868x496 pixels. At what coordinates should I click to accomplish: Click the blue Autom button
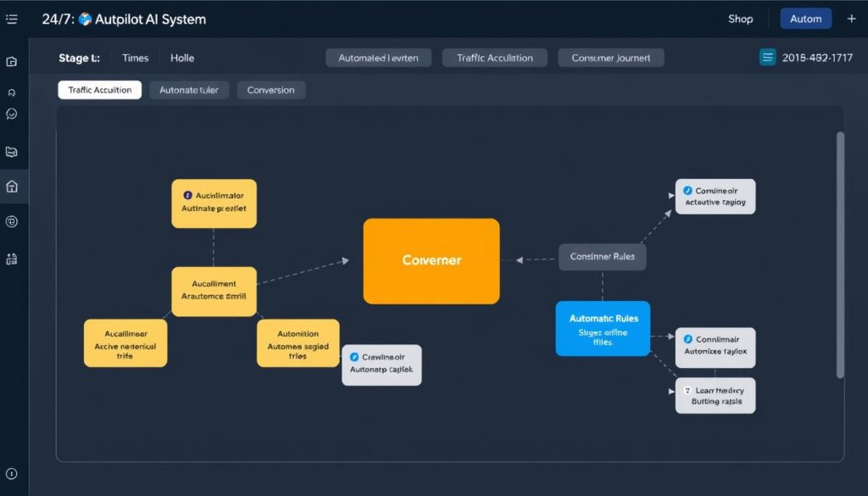pos(805,19)
